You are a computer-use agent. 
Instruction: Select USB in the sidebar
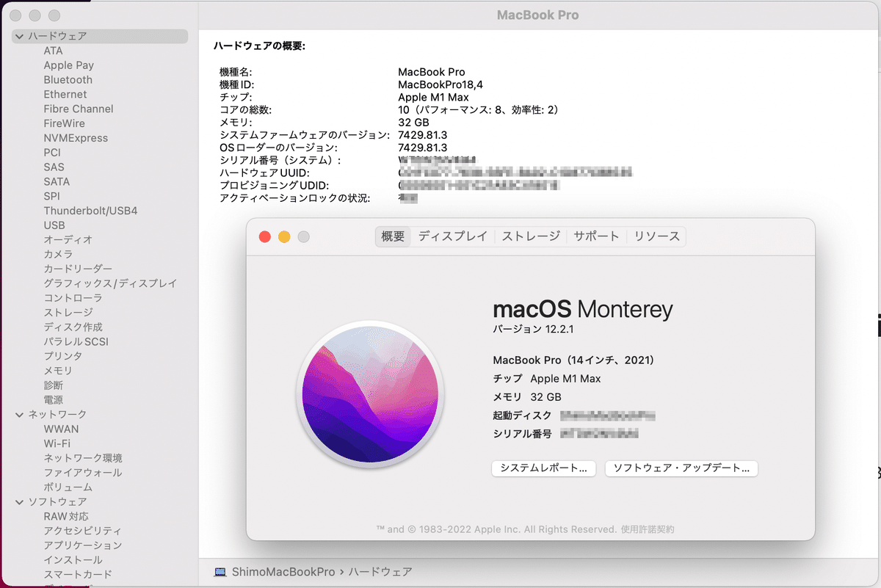(54, 225)
